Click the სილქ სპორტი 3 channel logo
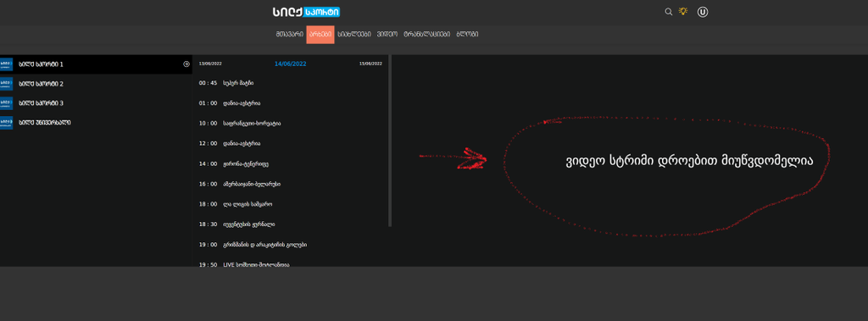868x321 pixels. click(x=6, y=103)
